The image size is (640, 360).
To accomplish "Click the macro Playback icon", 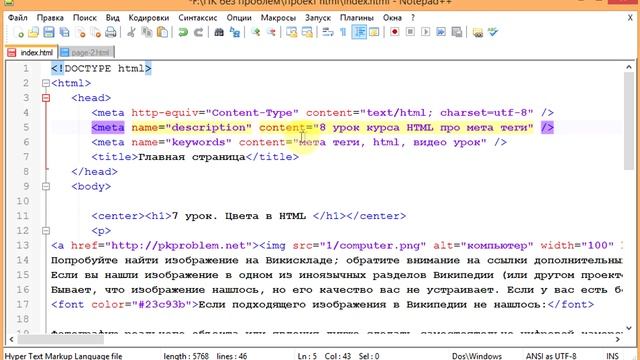I will click(x=426, y=32).
